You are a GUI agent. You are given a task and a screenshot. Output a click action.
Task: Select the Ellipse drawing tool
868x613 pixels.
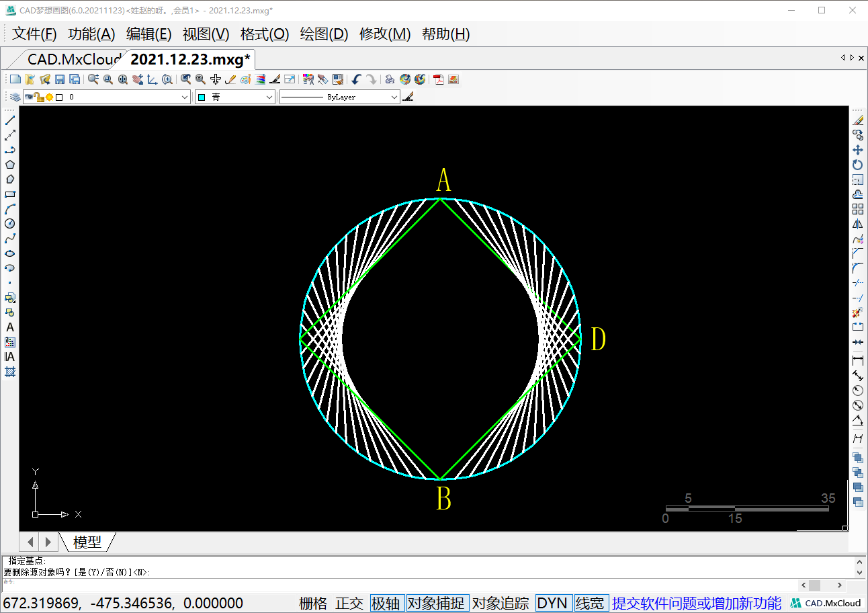click(x=10, y=253)
